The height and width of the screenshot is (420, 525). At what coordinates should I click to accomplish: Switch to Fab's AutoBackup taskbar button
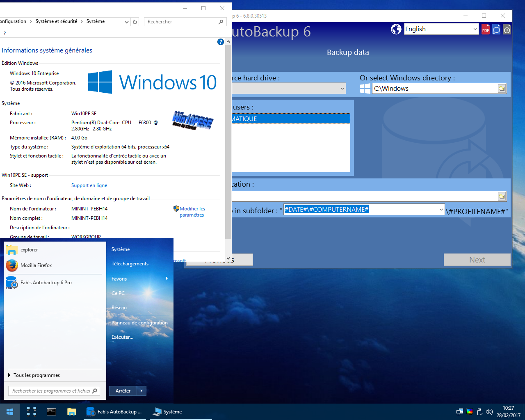coord(114,412)
